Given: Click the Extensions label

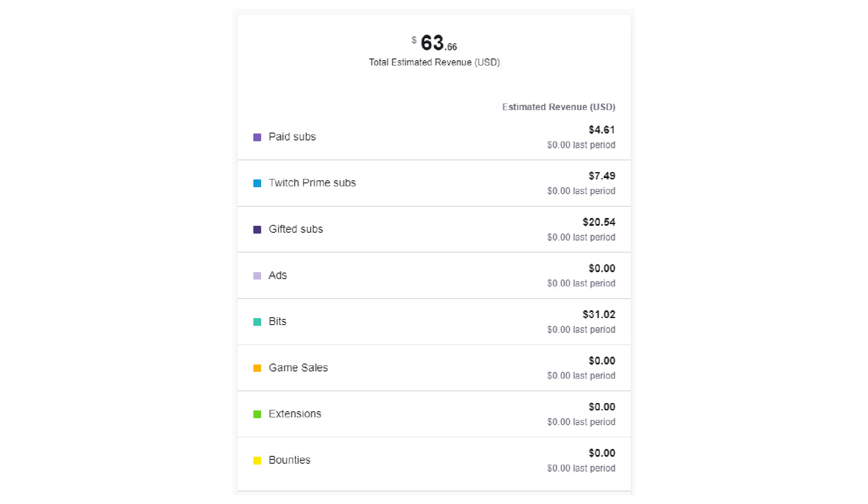Looking at the screenshot, I should [x=295, y=414].
